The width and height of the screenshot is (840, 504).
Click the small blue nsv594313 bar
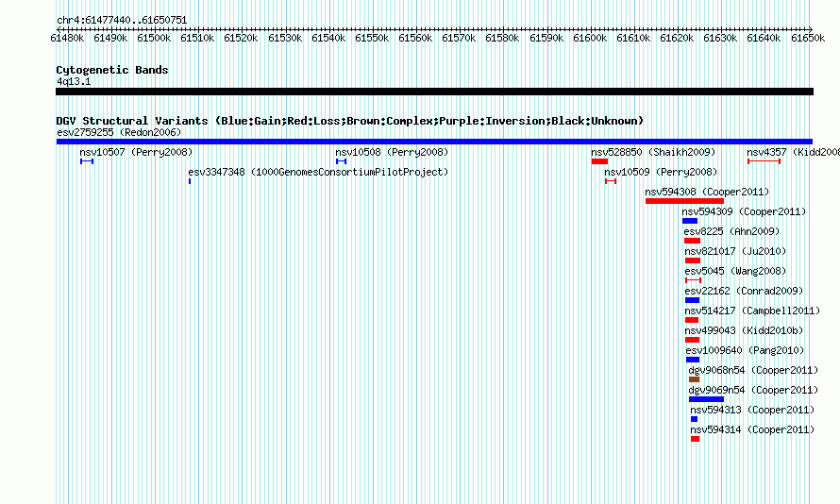click(695, 419)
